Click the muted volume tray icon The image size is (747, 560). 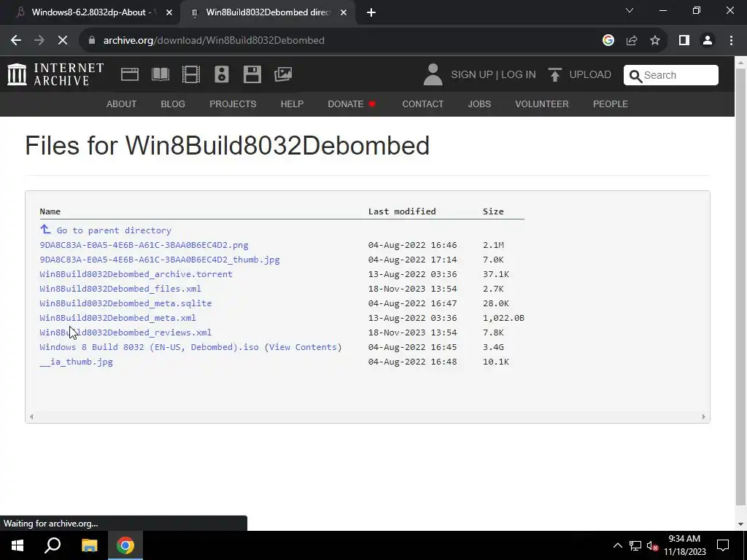652,545
